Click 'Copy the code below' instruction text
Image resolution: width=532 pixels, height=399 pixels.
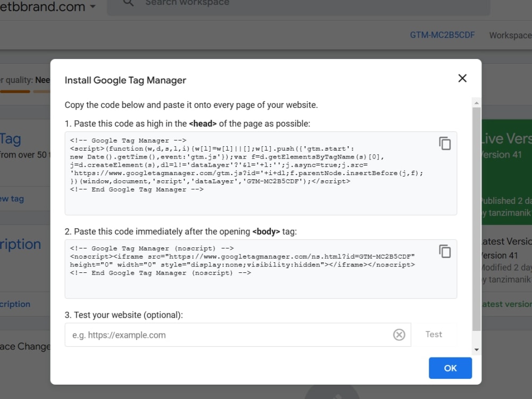coord(191,105)
